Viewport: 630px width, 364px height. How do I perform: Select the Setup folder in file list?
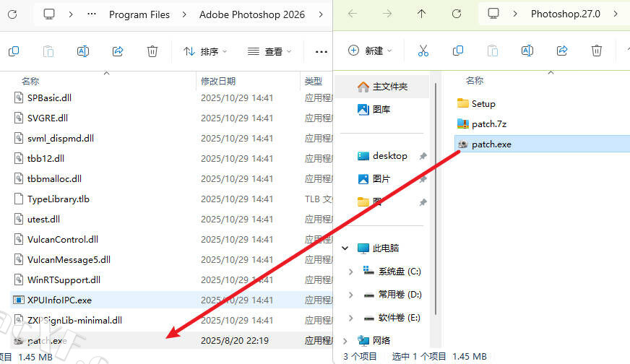[x=483, y=104]
